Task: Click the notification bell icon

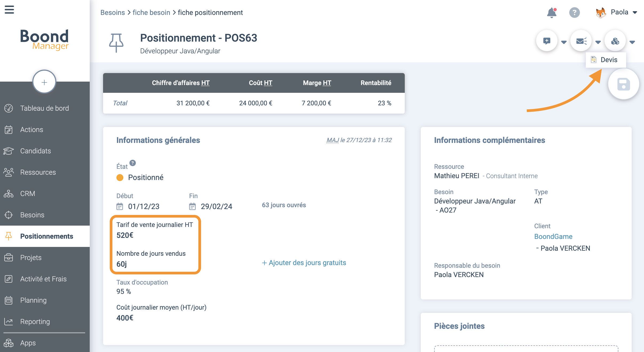Action: click(552, 13)
